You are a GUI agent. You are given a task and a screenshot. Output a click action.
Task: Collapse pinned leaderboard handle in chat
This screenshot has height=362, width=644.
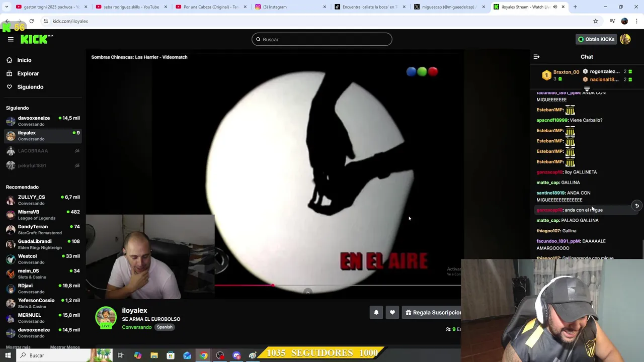(x=587, y=89)
